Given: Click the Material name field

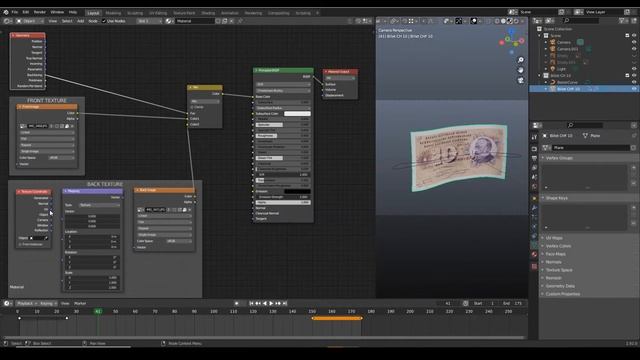Looking at the screenshot, I should pyautogui.click(x=195, y=21).
